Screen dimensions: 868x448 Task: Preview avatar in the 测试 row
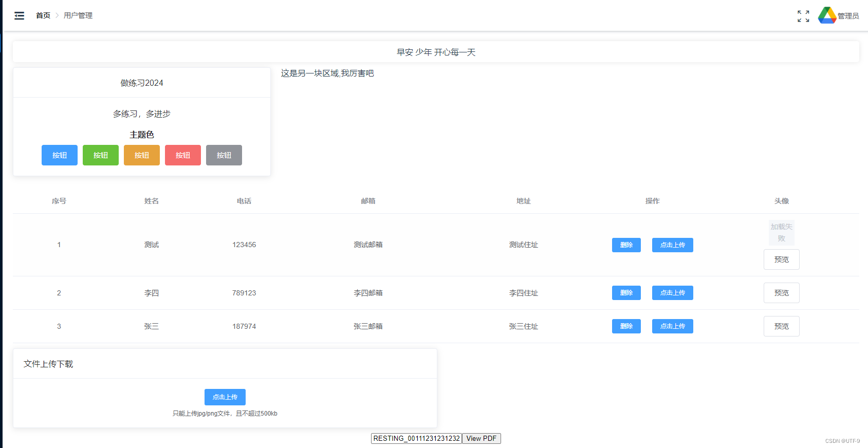coord(782,259)
